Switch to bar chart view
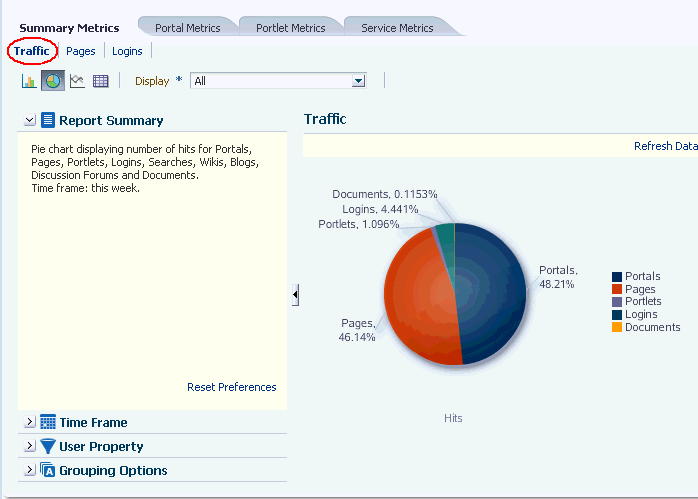The height and width of the screenshot is (499, 698). (29, 81)
